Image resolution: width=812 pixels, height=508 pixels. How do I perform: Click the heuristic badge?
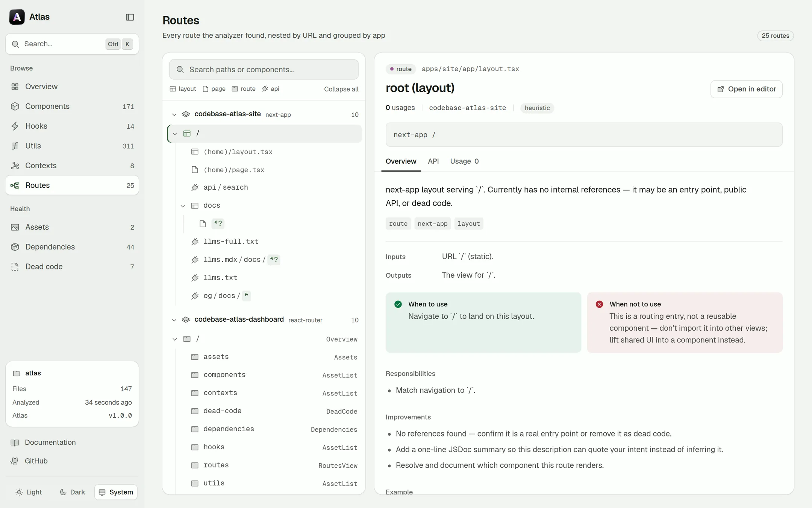[537, 108]
